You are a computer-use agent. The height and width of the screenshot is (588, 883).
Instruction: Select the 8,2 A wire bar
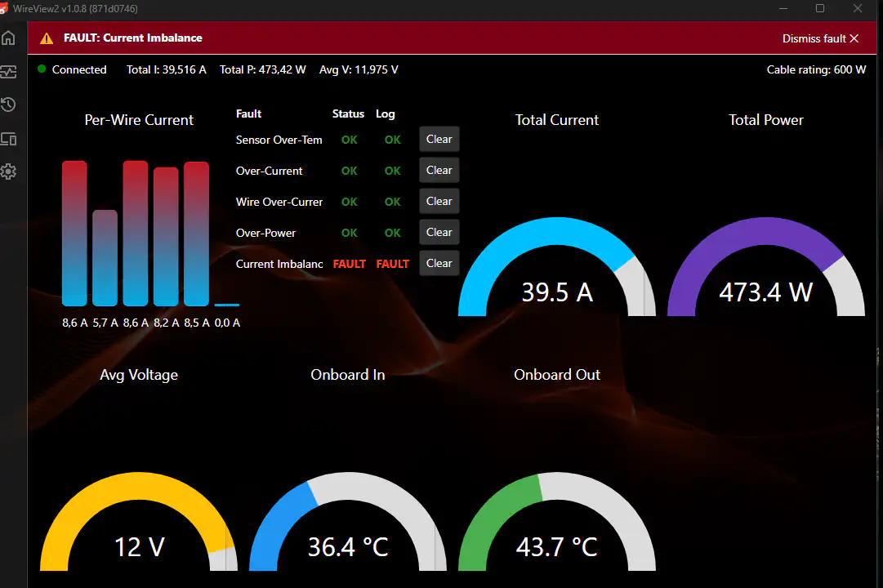click(166, 237)
